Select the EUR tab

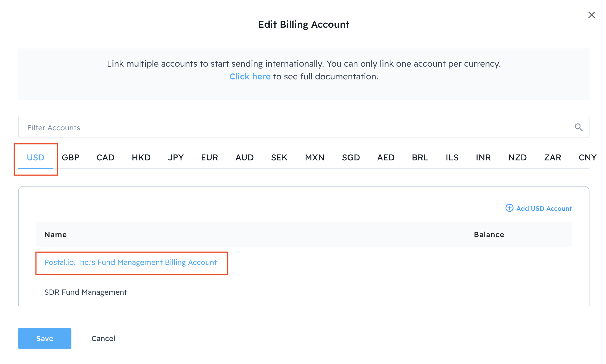coord(209,157)
